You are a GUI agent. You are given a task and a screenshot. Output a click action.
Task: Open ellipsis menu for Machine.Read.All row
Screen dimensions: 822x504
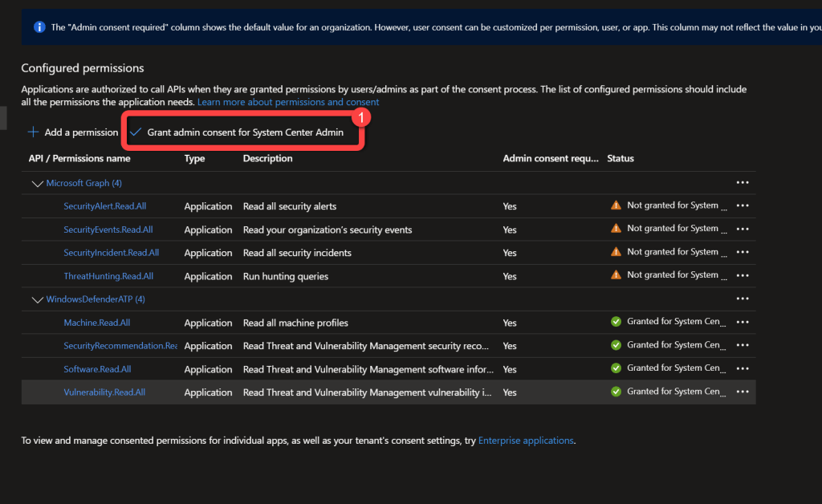coord(742,323)
